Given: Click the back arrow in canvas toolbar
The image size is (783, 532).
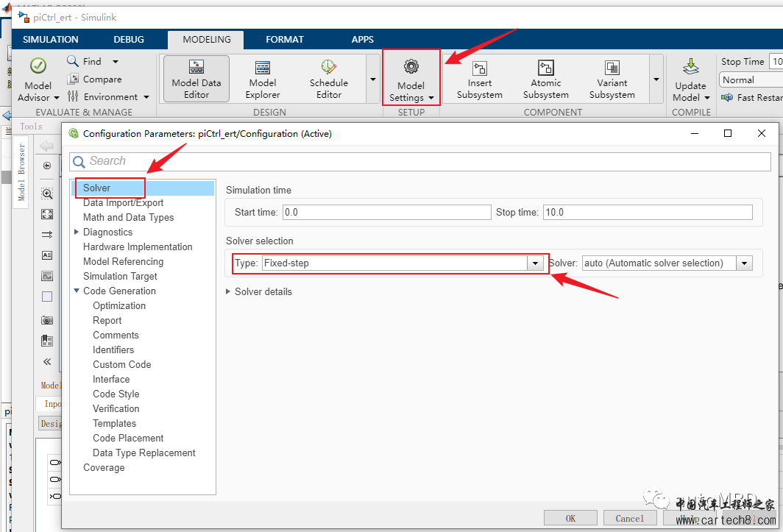Looking at the screenshot, I should tap(46, 146).
